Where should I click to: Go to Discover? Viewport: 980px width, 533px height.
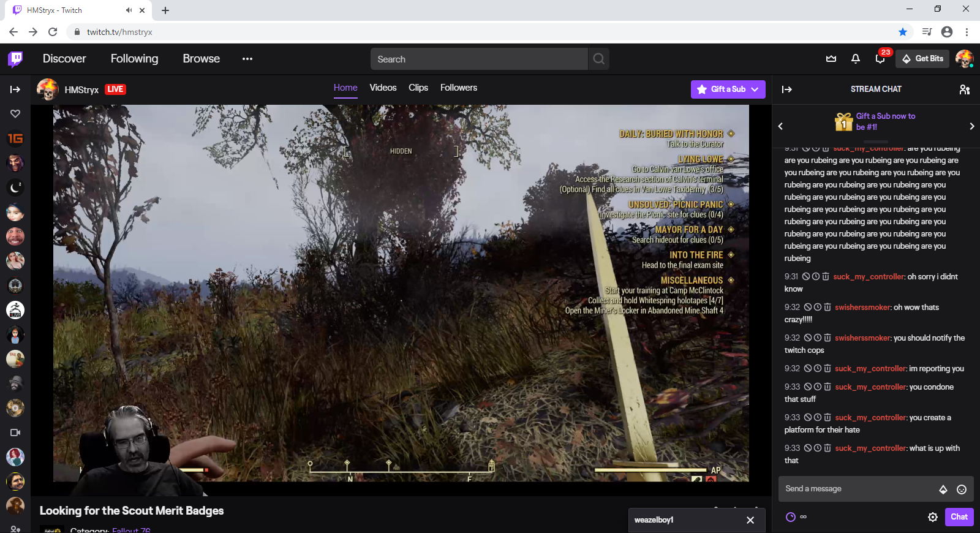[64, 59]
